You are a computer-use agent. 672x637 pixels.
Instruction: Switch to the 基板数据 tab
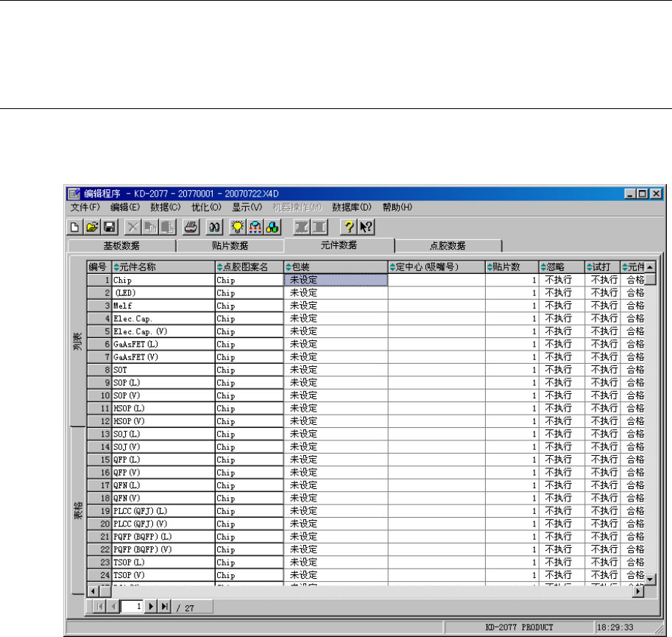[x=121, y=246]
